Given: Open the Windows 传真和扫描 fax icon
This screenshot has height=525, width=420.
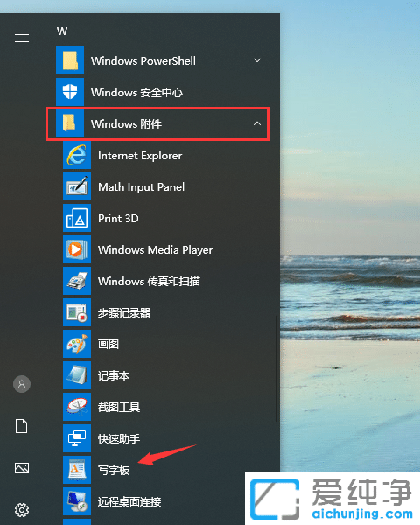Looking at the screenshot, I should click(77, 281).
